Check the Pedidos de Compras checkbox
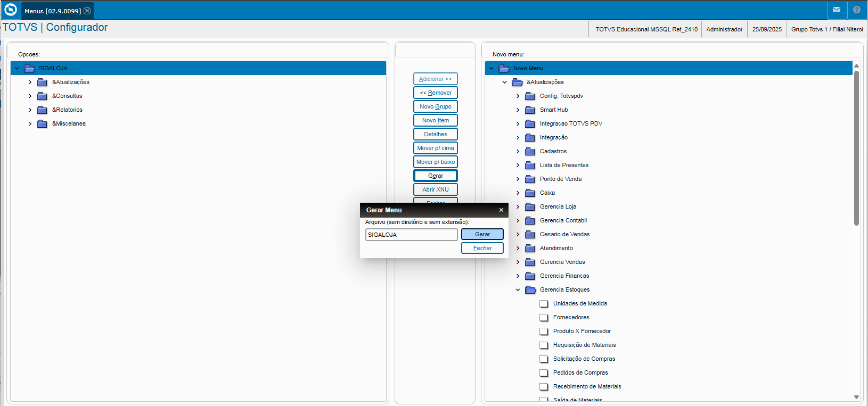 click(x=544, y=372)
